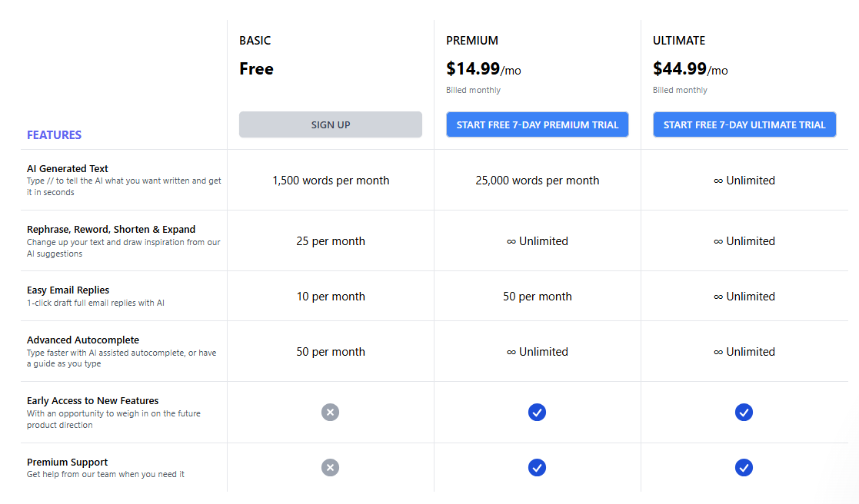
Task: Select the Ultimate Early Access checkmark icon
Action: pos(744,412)
